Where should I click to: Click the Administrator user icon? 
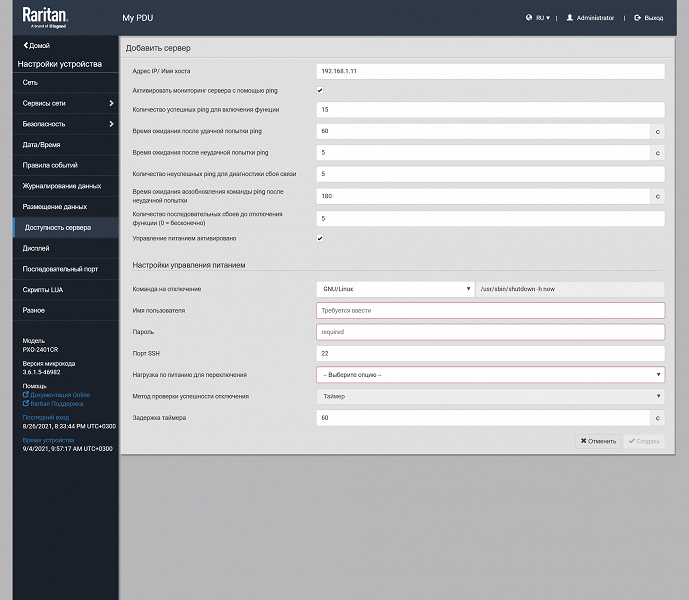(x=569, y=18)
